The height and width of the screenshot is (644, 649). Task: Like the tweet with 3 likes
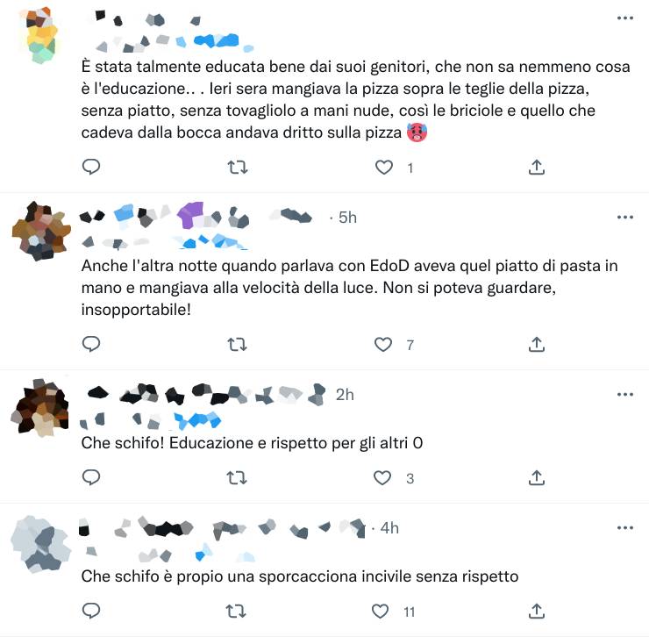point(382,478)
